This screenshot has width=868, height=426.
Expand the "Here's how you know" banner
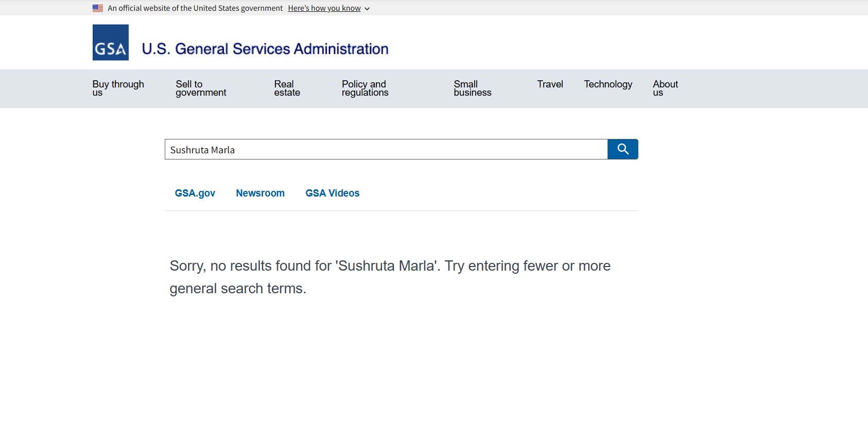[x=324, y=8]
